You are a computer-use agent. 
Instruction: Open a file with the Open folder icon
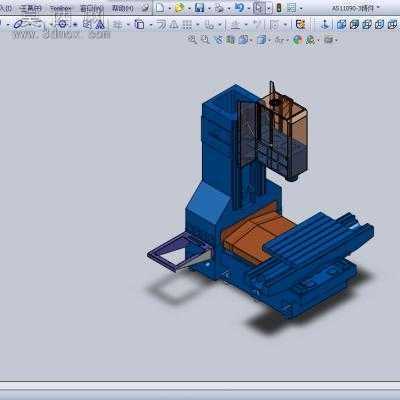pos(180,8)
